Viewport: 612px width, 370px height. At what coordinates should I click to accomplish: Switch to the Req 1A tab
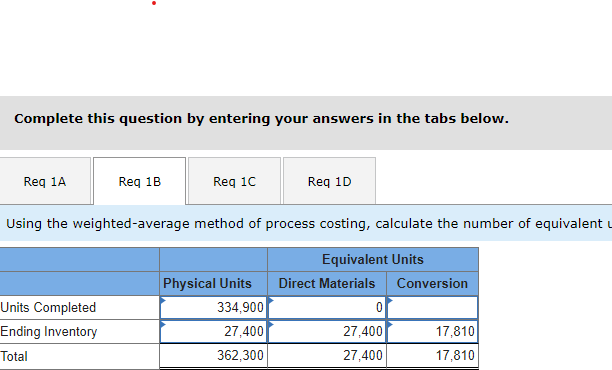click(x=45, y=181)
